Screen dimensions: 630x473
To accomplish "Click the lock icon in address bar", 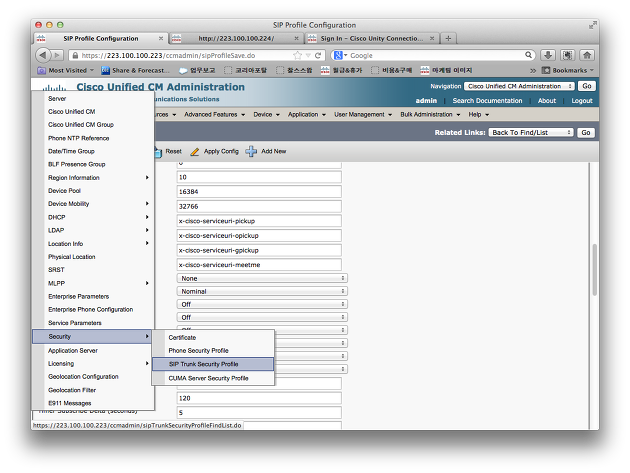I will [75, 55].
